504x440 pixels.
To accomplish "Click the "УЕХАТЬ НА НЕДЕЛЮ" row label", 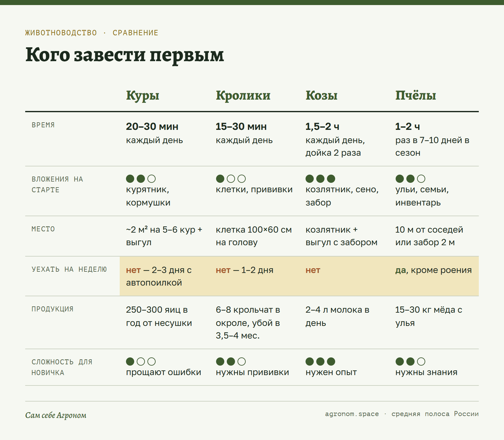I will tap(69, 269).
